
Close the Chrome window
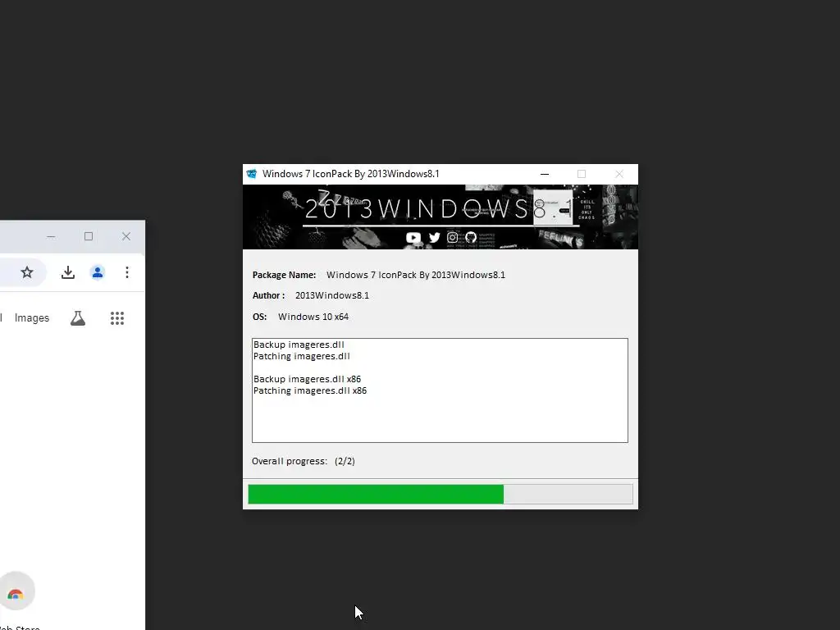[126, 236]
